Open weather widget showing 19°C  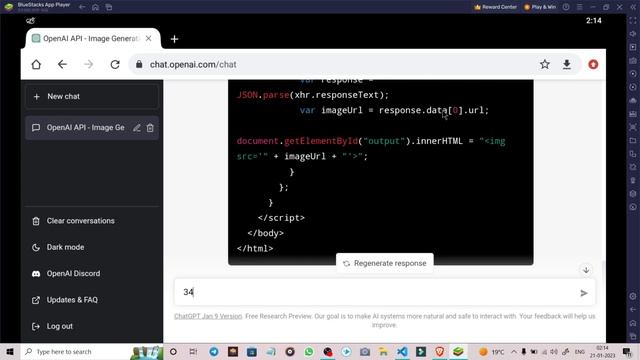point(491,352)
